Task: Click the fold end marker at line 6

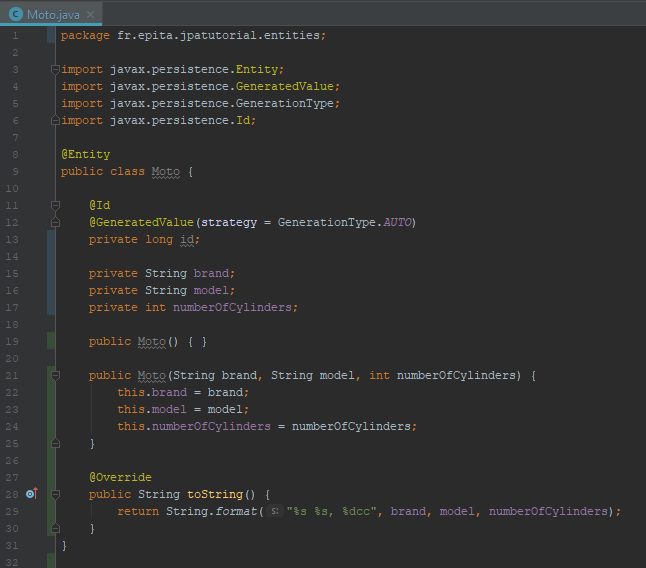Action: 55,120
